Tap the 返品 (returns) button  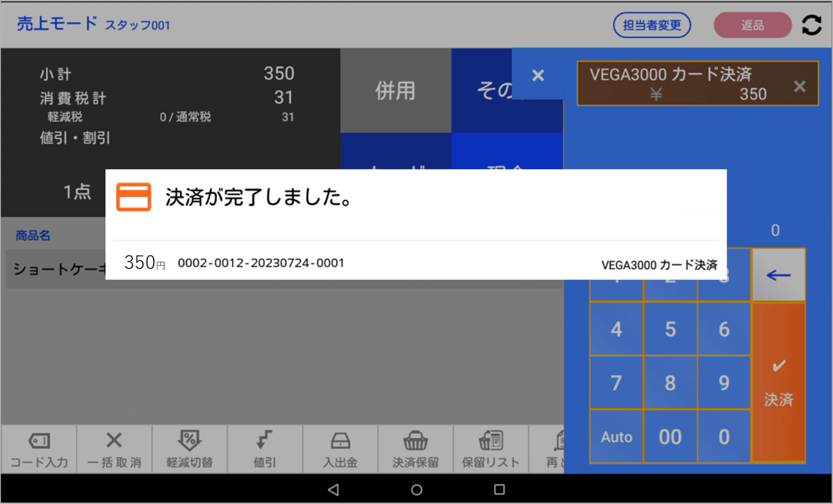[752, 25]
